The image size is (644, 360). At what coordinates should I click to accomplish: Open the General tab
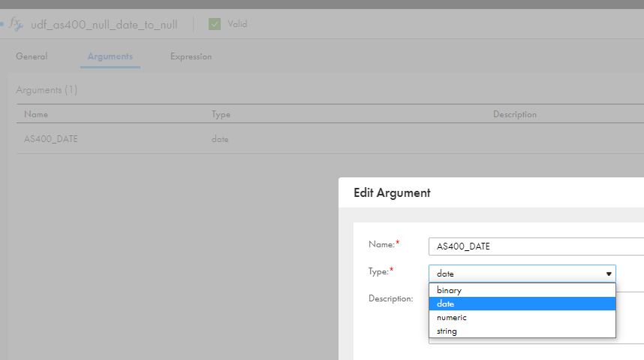32,56
